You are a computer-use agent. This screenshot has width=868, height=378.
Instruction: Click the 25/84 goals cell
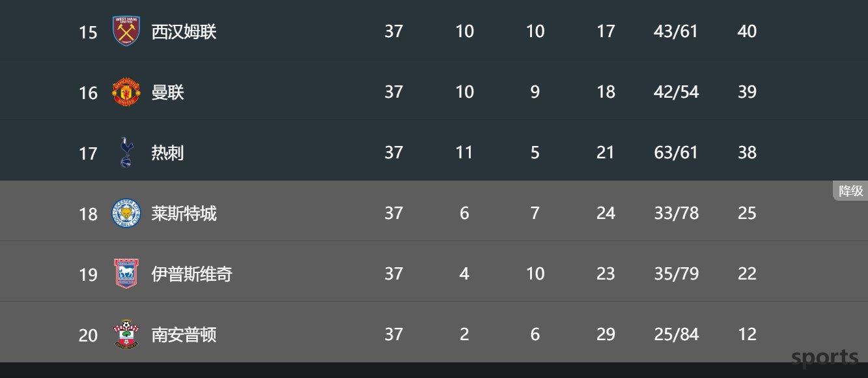(x=676, y=334)
